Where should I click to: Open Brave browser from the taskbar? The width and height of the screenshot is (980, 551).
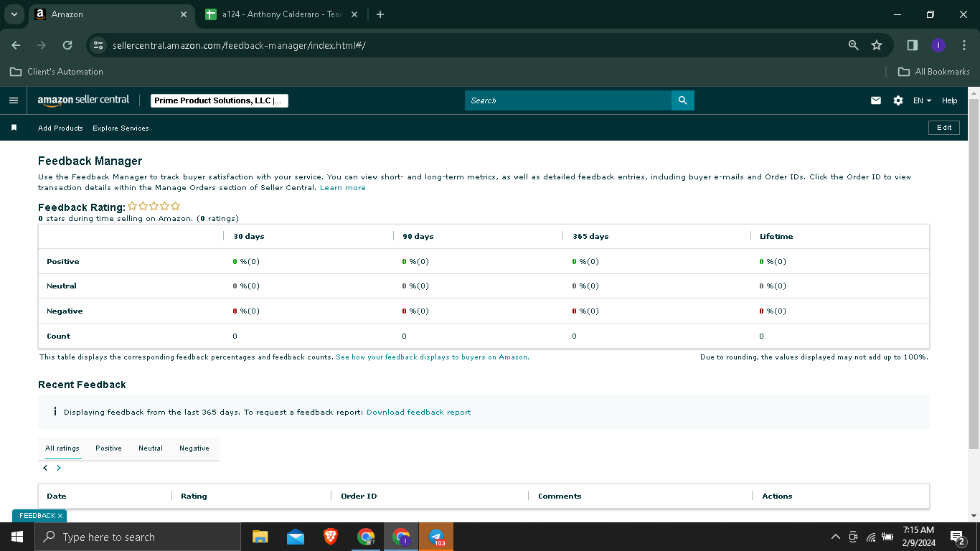click(331, 537)
